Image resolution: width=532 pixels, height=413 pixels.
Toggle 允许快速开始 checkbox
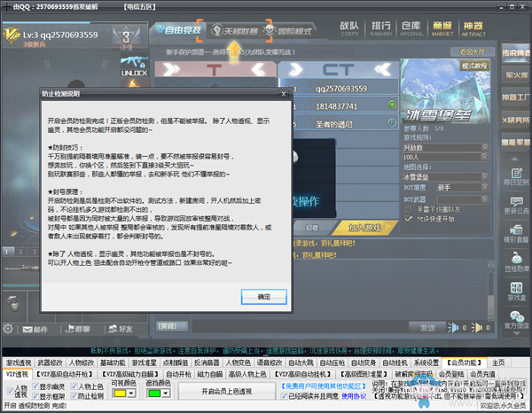(408, 219)
